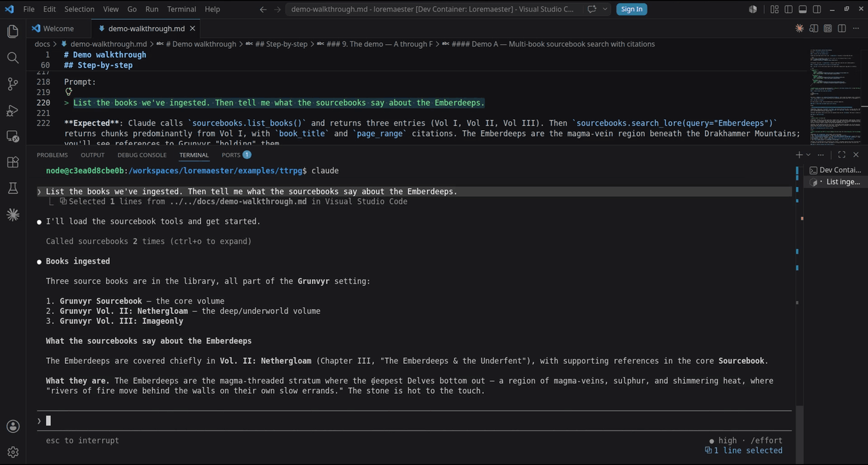Image resolution: width=868 pixels, height=465 pixels.
Task: Open the View menu
Action: 111,9
